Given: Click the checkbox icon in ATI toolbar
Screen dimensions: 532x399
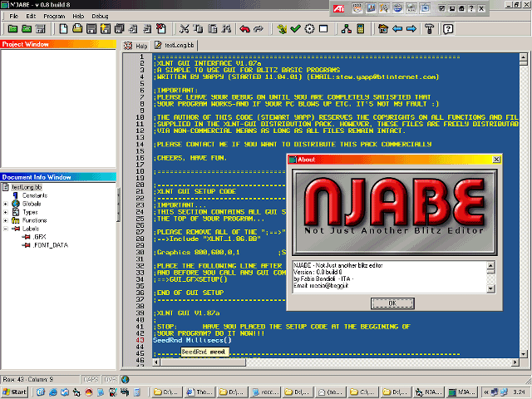Looking at the screenshot, I should 441,8.
